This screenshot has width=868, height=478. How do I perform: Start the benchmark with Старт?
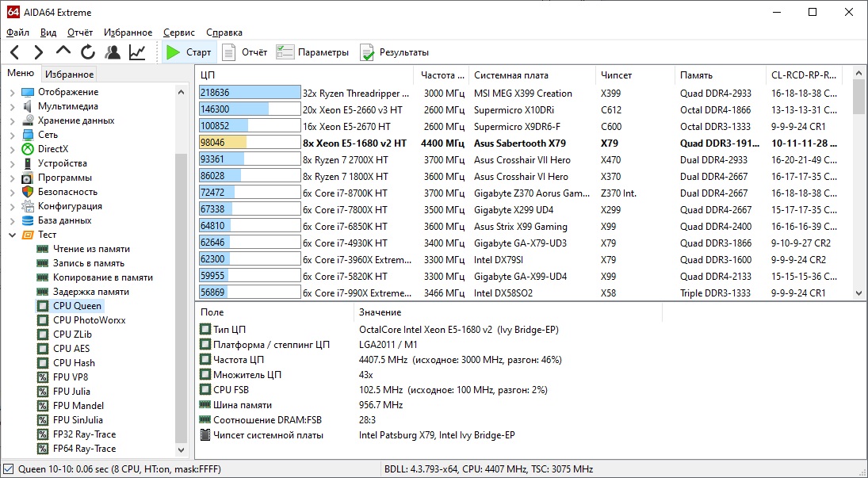coord(189,52)
